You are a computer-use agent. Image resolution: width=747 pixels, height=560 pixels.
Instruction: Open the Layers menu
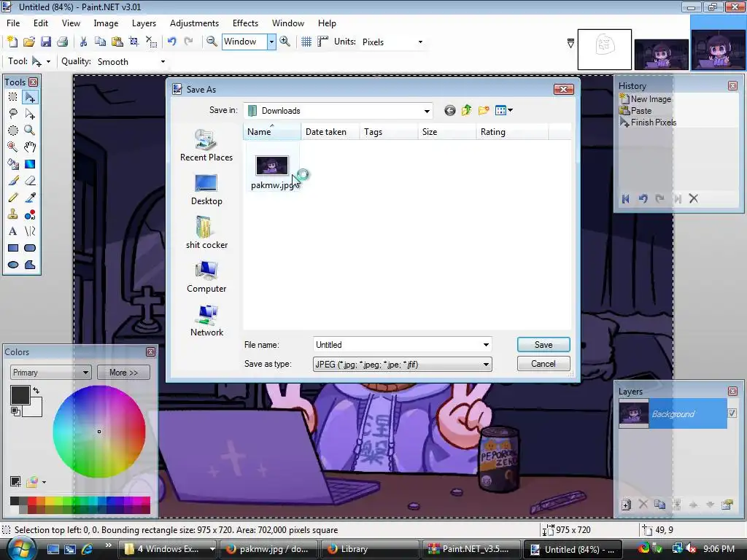(x=144, y=23)
